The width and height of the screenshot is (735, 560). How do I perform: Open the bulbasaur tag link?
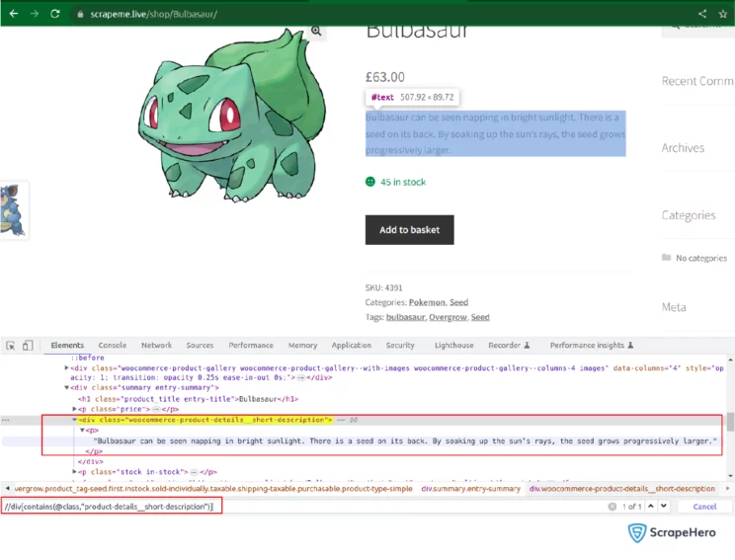click(x=405, y=317)
